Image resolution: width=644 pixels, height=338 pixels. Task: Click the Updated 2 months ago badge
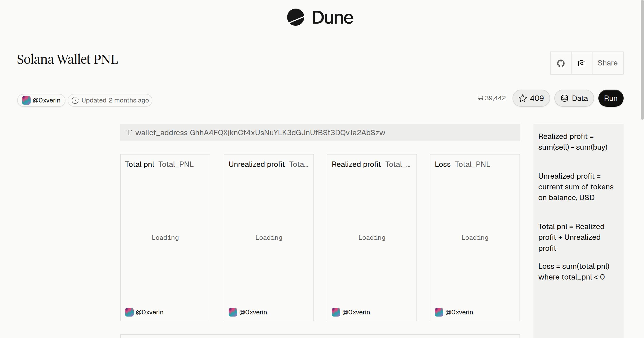point(110,100)
